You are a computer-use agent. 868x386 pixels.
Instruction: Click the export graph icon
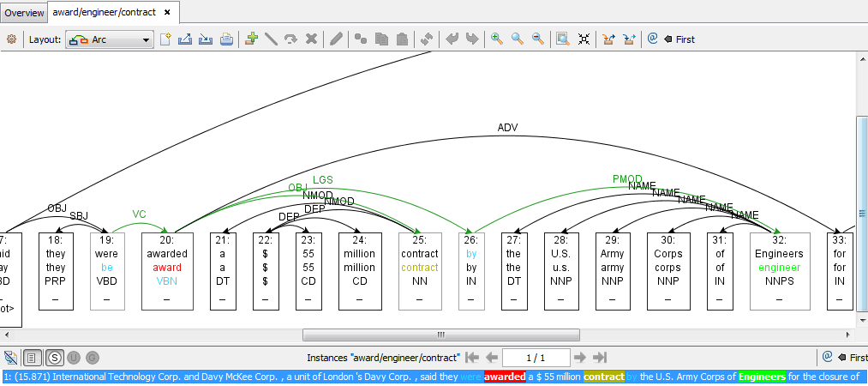click(x=185, y=39)
